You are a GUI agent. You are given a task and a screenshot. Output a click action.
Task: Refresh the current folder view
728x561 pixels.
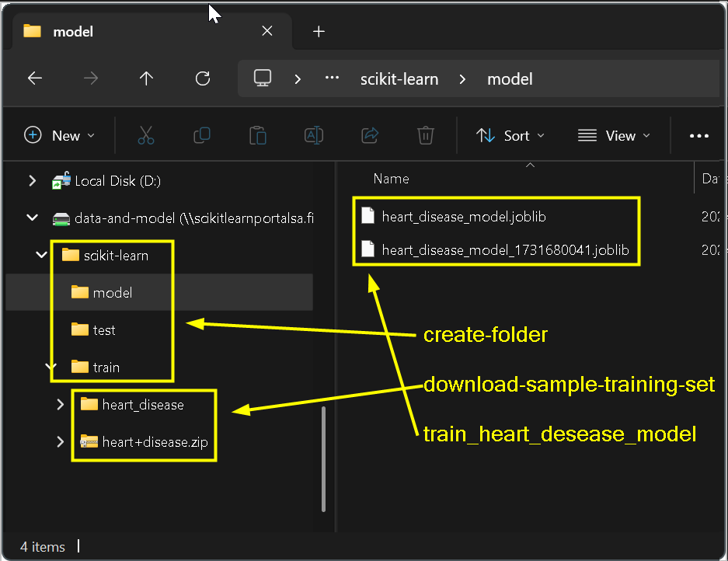pyautogui.click(x=203, y=78)
